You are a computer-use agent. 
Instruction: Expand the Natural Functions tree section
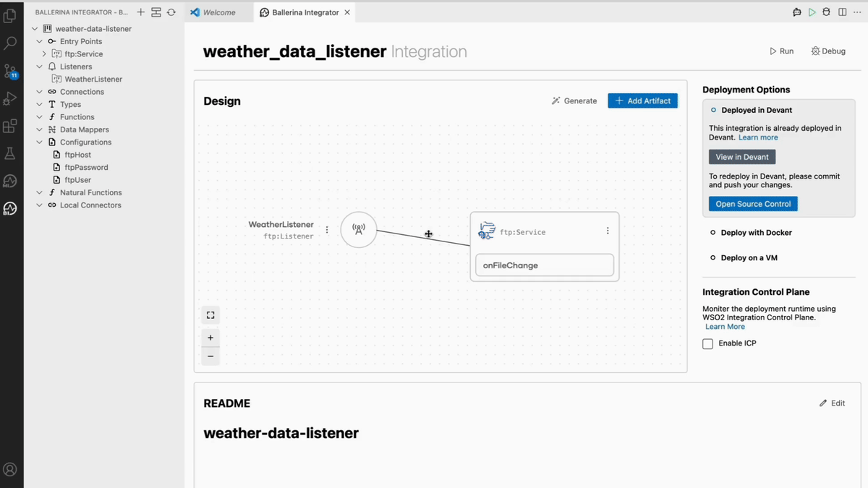[x=40, y=193]
